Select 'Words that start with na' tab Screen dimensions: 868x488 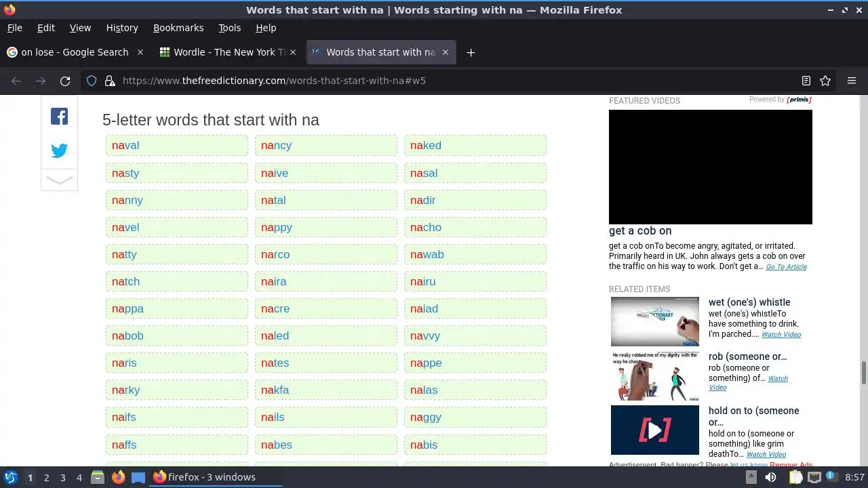point(380,52)
